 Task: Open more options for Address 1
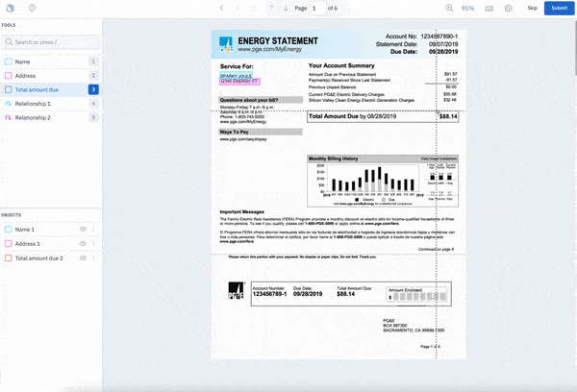coord(94,244)
